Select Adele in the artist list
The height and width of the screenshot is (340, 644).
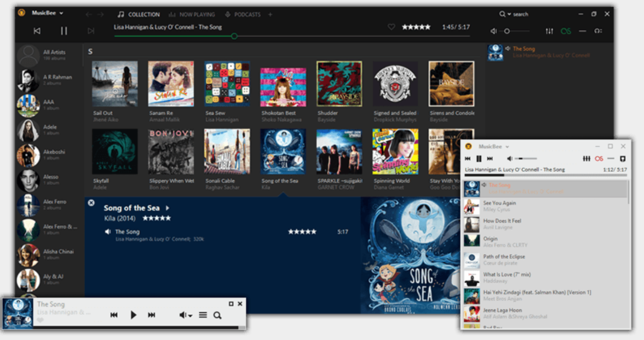coord(50,130)
